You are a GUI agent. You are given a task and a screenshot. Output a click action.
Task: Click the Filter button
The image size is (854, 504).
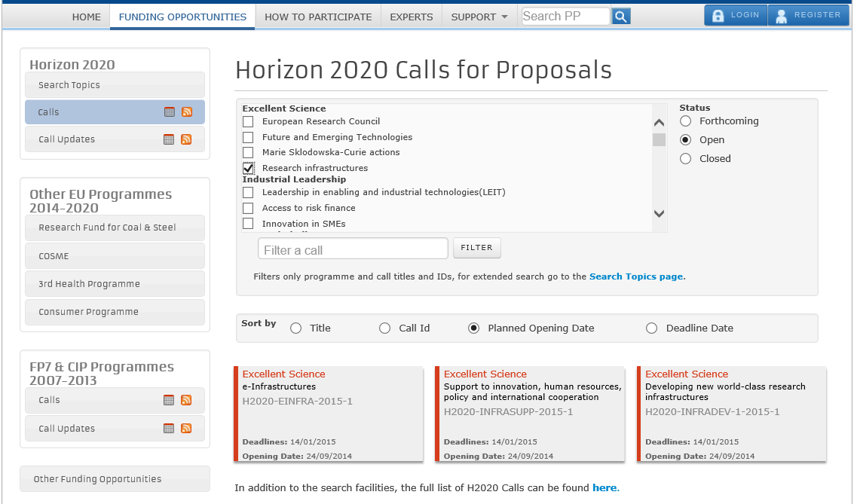pyautogui.click(x=476, y=248)
